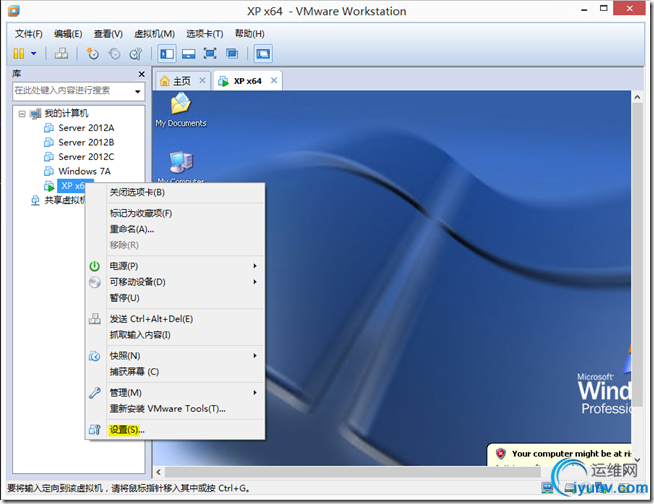The image size is (654, 504).
Task: Revert to snapshot toolbar icon
Action: (114, 53)
